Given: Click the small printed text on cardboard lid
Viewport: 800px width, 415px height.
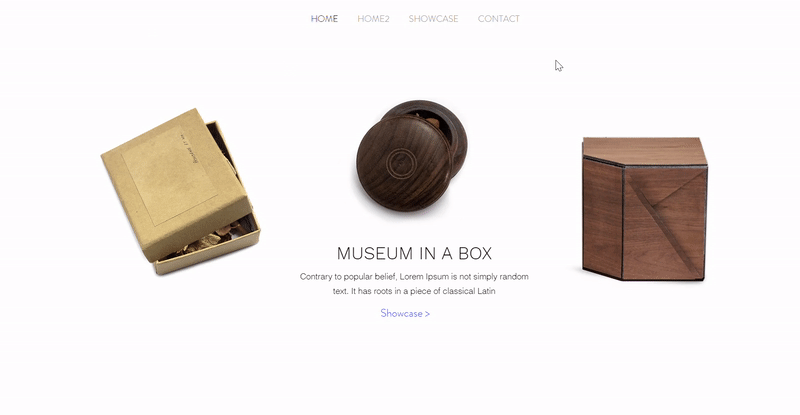Looking at the screenshot, I should [x=188, y=148].
